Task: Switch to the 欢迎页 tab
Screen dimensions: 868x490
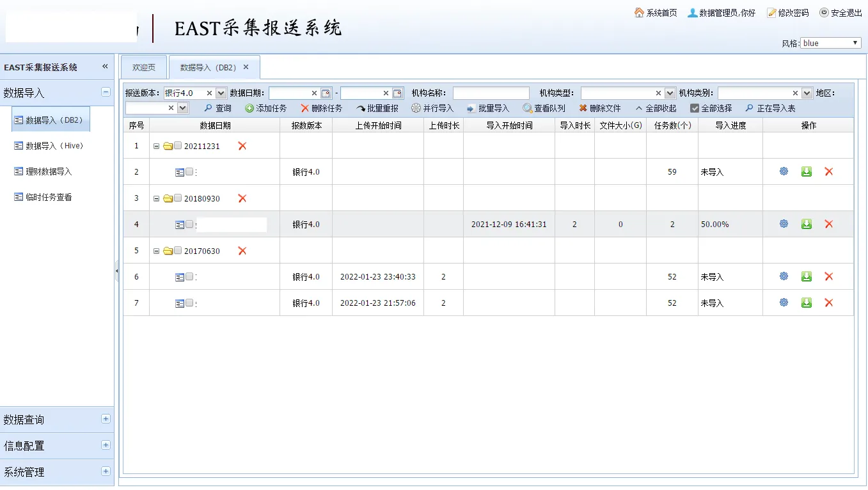Action: tap(144, 67)
